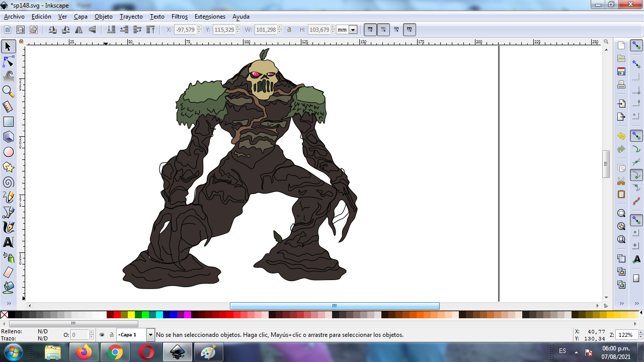Open the Extensiones menu
The height and width of the screenshot is (362, 644).
point(210,17)
